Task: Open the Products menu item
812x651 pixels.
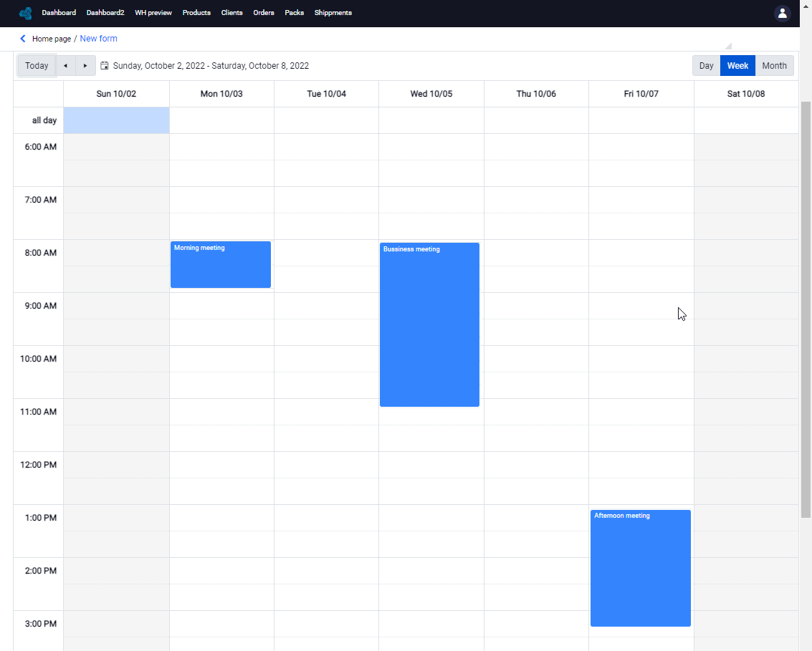Action: pyautogui.click(x=197, y=13)
